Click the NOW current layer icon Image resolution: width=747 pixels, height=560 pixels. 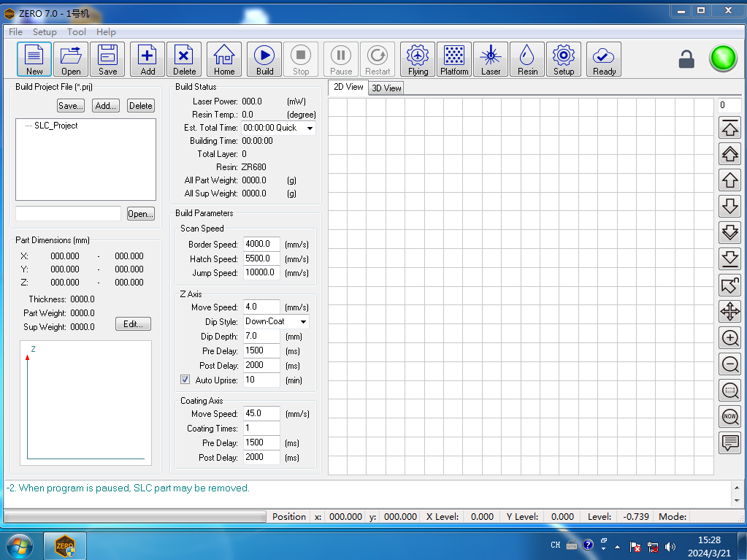pyautogui.click(x=729, y=417)
